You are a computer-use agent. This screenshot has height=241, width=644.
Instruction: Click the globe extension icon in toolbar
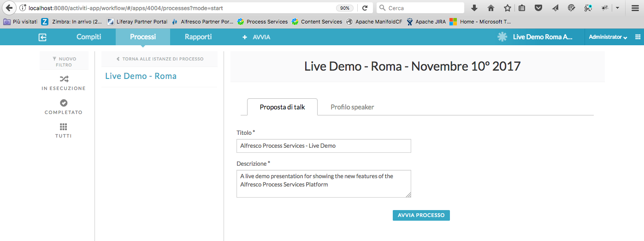click(x=572, y=8)
